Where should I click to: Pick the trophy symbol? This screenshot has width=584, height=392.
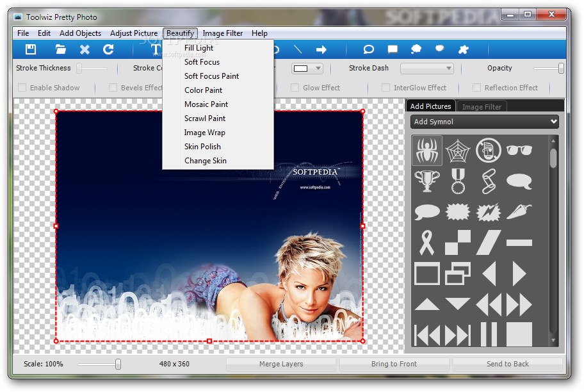[x=427, y=181]
